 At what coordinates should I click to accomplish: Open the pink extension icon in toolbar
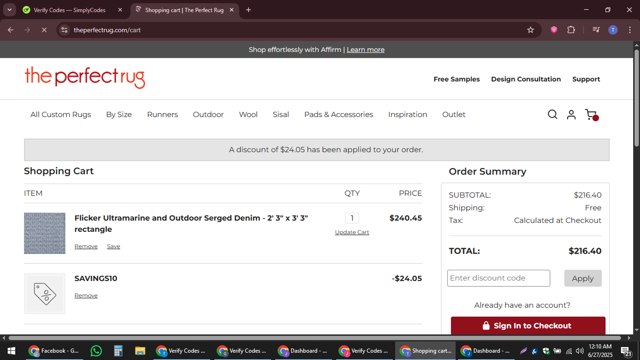553,30
